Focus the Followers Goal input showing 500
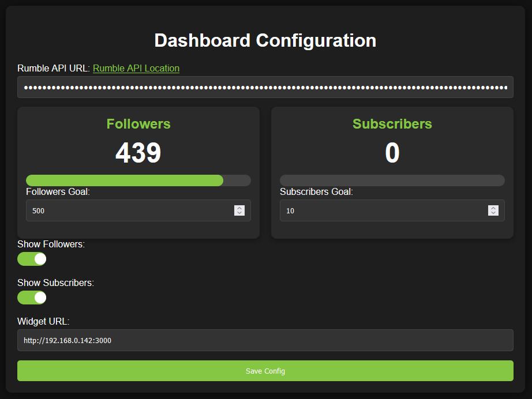This screenshot has height=399, width=532. [138, 210]
